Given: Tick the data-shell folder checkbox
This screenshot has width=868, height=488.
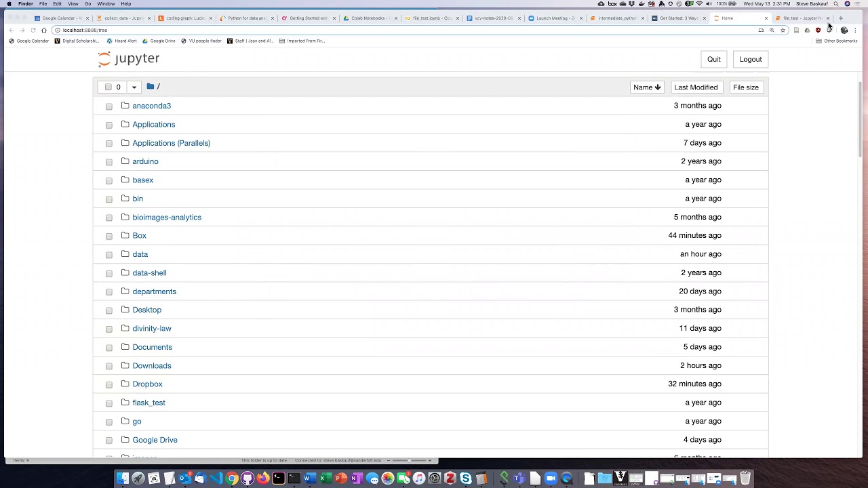Looking at the screenshot, I should 109,273.
